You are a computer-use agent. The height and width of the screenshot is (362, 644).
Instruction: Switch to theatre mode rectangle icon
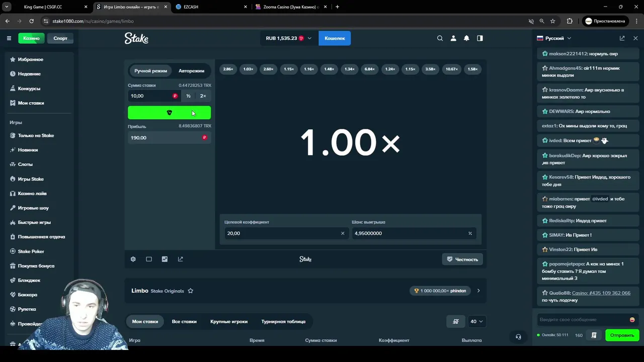point(149,259)
